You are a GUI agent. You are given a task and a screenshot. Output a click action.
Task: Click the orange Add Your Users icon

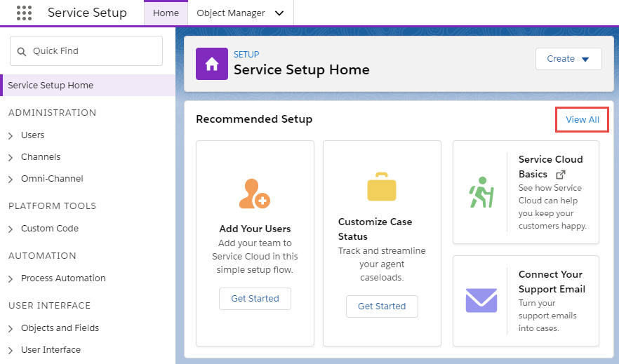pyautogui.click(x=255, y=194)
